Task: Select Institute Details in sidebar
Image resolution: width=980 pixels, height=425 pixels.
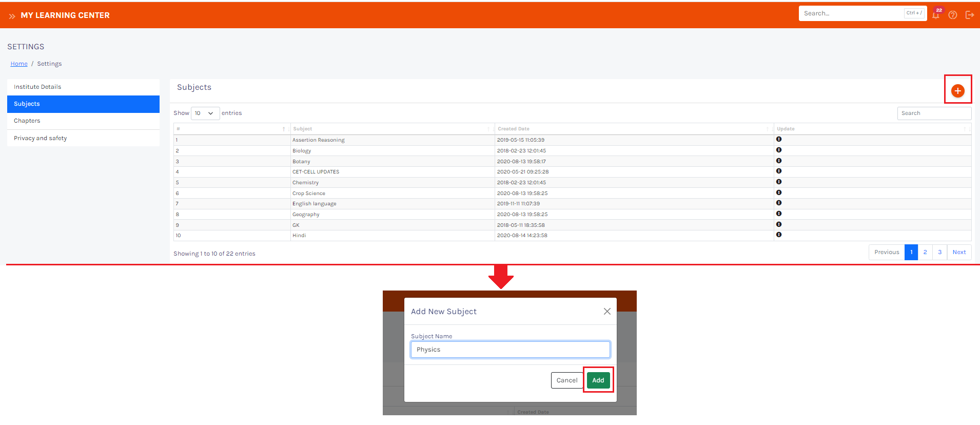Action: tap(37, 87)
